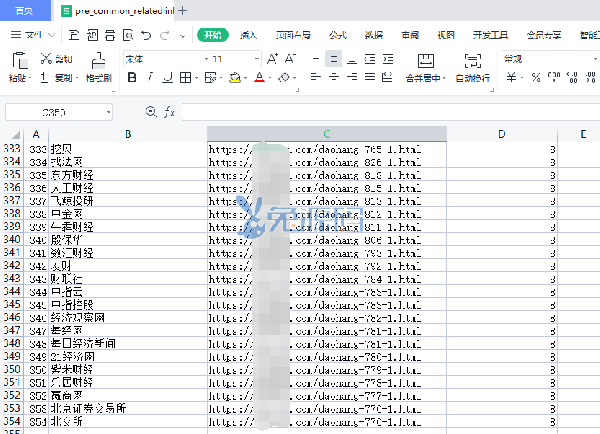The image size is (600, 434).
Task: Toggle Top vertical alignment
Action: (316, 59)
